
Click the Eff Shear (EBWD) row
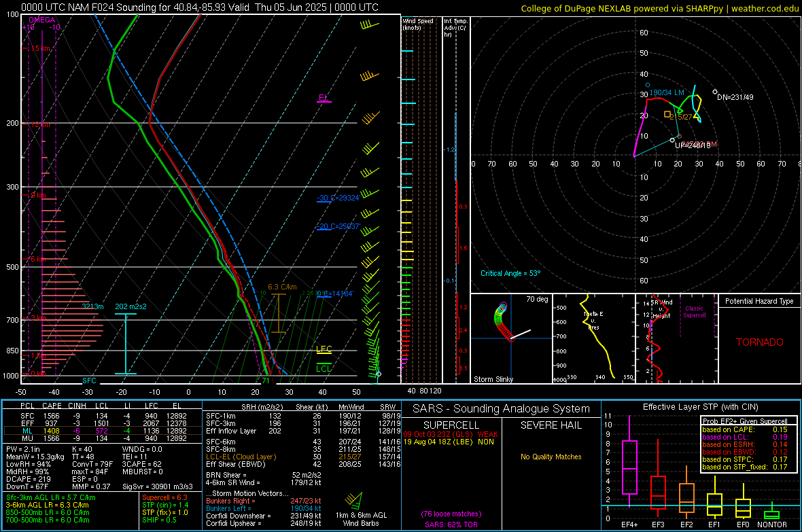click(x=303, y=464)
